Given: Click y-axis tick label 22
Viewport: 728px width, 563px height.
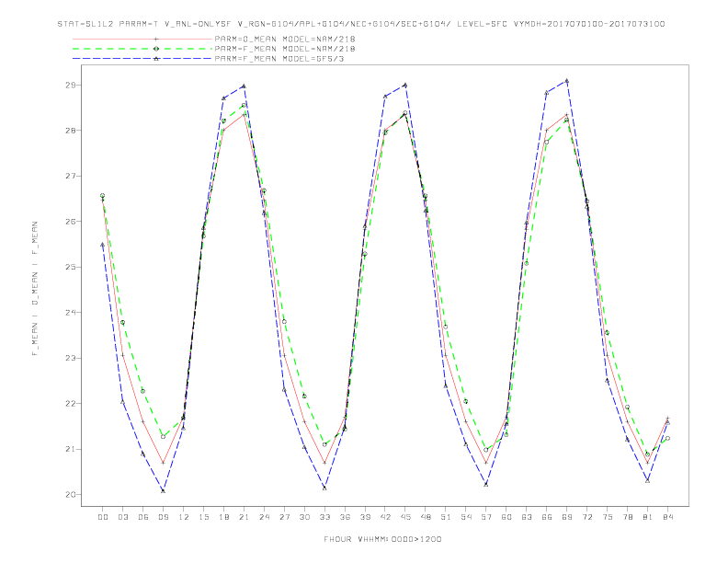Looking at the screenshot, I should [72, 404].
